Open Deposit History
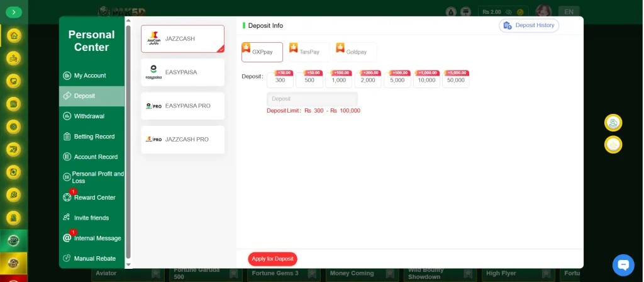644x282 pixels. (x=529, y=25)
